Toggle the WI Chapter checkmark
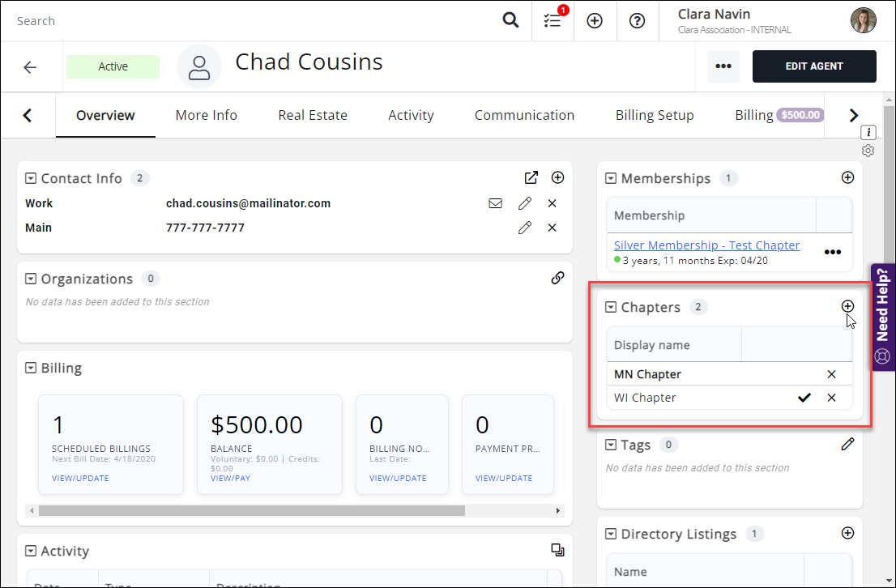This screenshot has height=588, width=896. pyautogui.click(x=804, y=398)
